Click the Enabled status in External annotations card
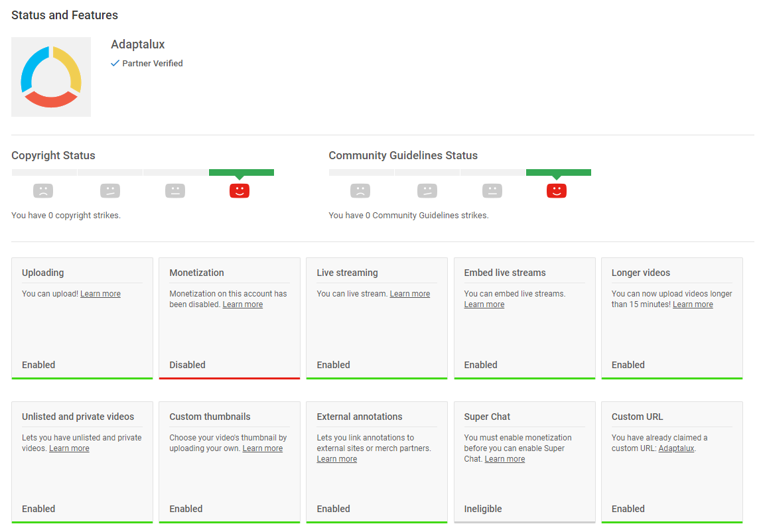761x532 pixels. (334, 509)
